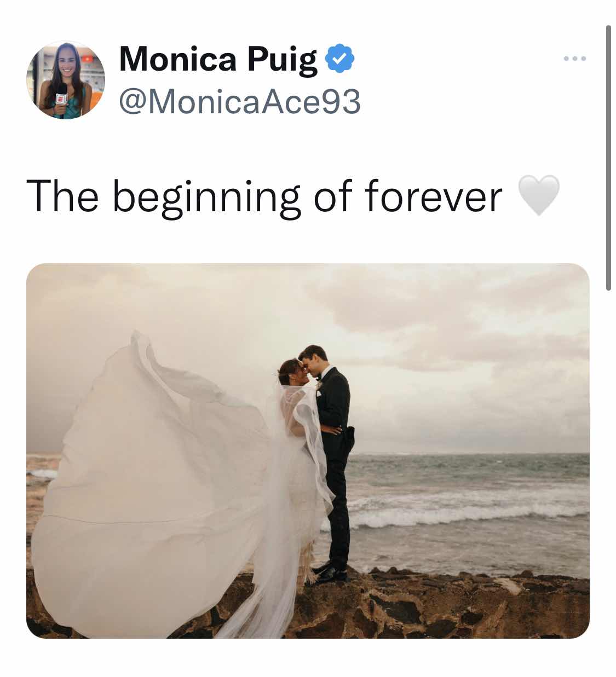Viewport: 616px width, 677px height.
Task: Click the word 'beginning' in the tweet
Action: [x=206, y=198]
